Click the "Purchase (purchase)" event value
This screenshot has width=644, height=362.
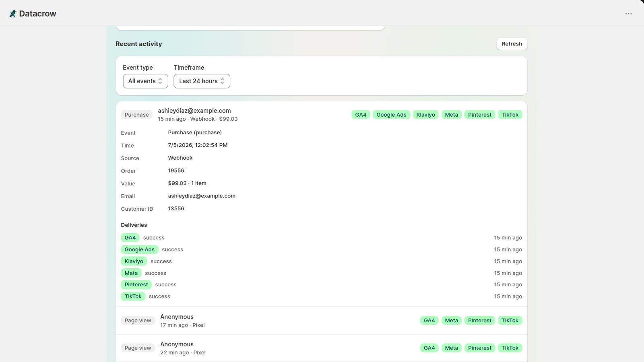[195, 132]
